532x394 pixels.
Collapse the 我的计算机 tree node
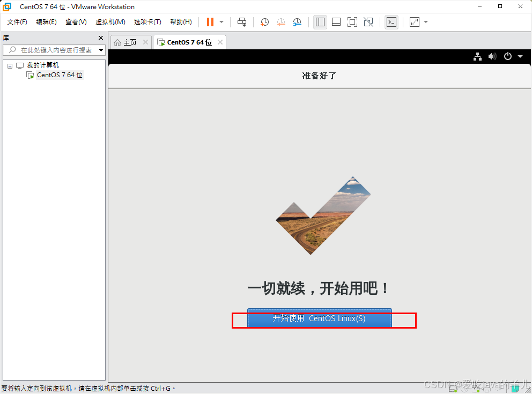point(10,66)
